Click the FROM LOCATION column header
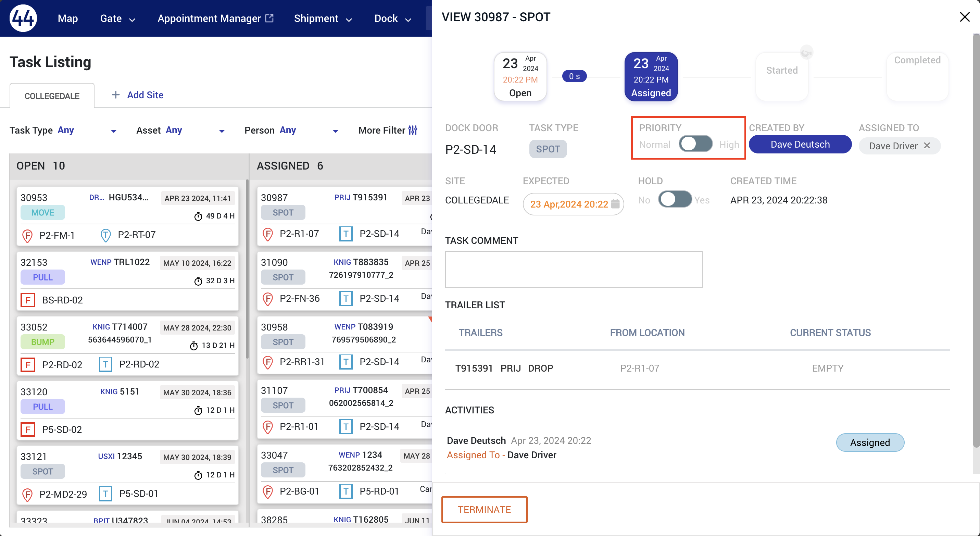The width and height of the screenshot is (980, 536). [647, 333]
